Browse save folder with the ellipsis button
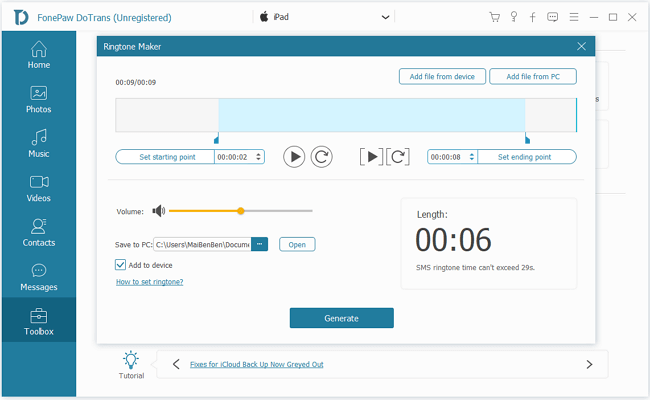Image resolution: width=650 pixels, height=400 pixels. 260,244
